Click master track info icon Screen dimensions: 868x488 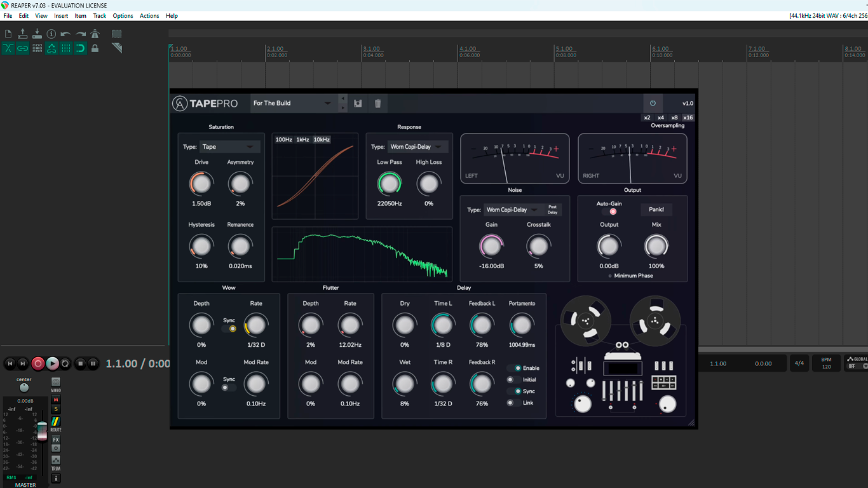pos(56,478)
